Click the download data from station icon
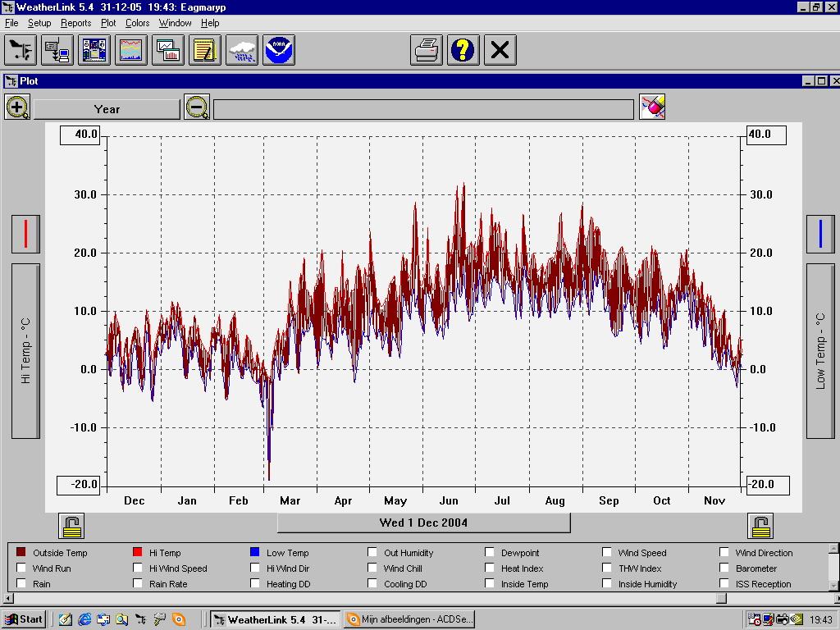Image resolution: width=840 pixels, height=630 pixels. [57, 50]
